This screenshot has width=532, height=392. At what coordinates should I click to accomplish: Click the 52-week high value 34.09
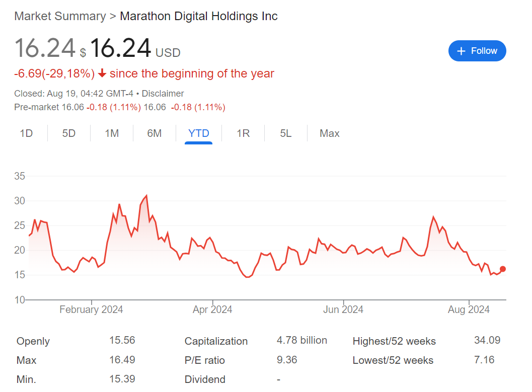point(487,341)
